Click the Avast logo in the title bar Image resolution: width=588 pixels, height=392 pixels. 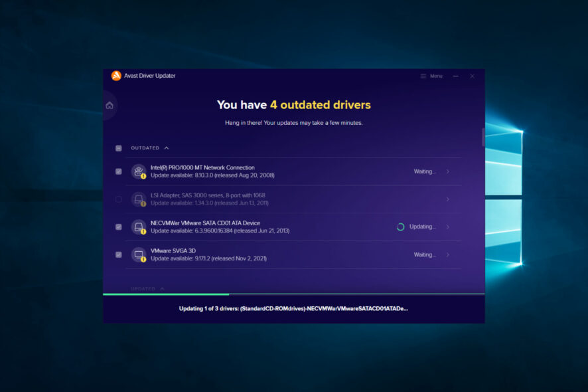pos(116,76)
